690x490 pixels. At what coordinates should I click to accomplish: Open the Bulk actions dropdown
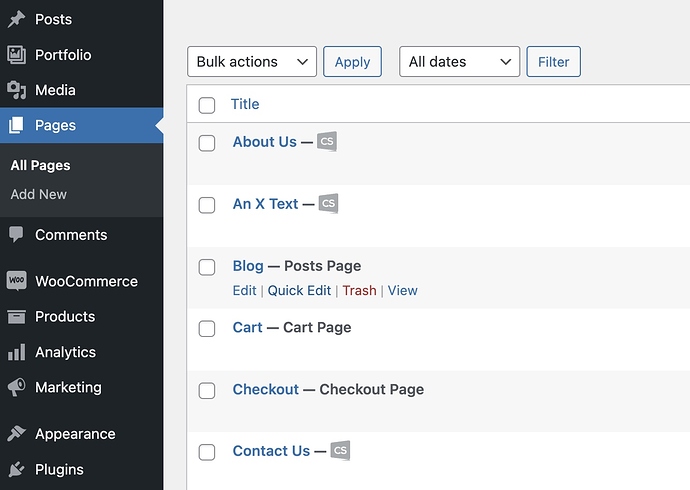(x=252, y=62)
